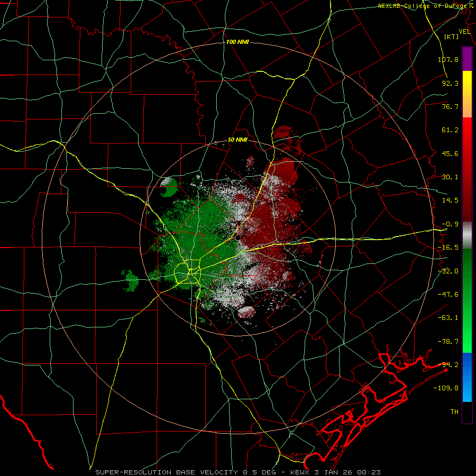The image size is (476, 476).
Task: Click the -78.7 legend value
Action: tap(448, 342)
